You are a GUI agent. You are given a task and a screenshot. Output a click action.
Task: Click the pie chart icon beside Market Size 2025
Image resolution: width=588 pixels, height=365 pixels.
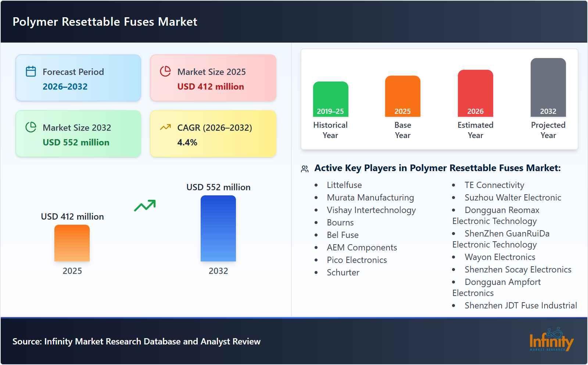165,71
